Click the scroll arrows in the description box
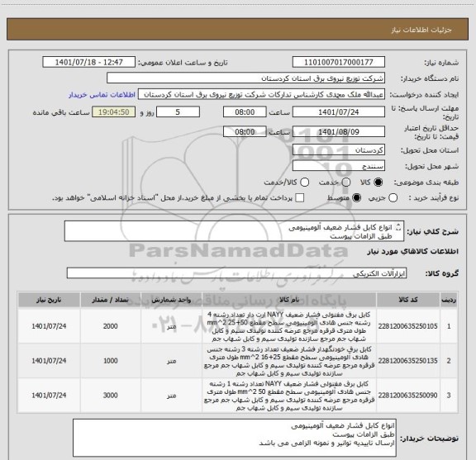The image size is (476, 460). (398, 227)
